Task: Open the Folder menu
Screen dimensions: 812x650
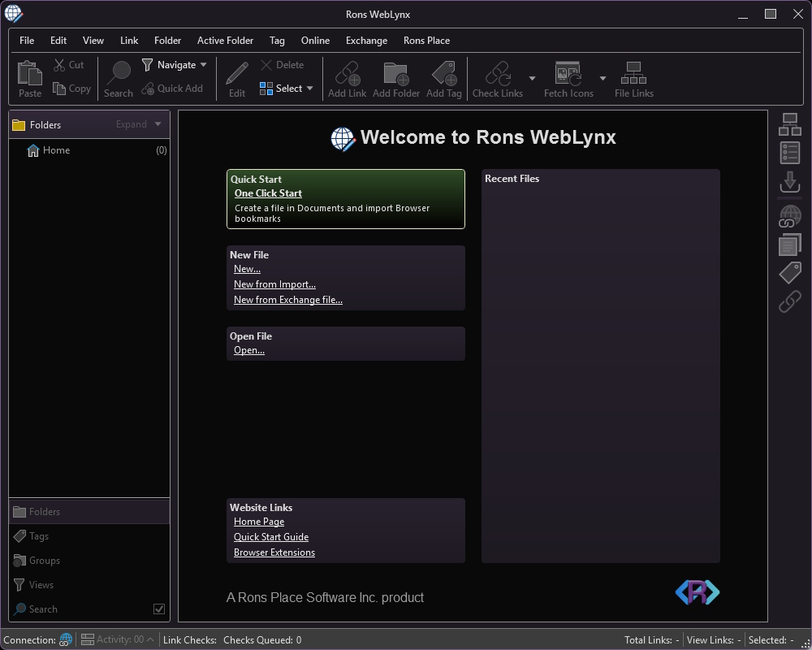Action: [x=168, y=41]
